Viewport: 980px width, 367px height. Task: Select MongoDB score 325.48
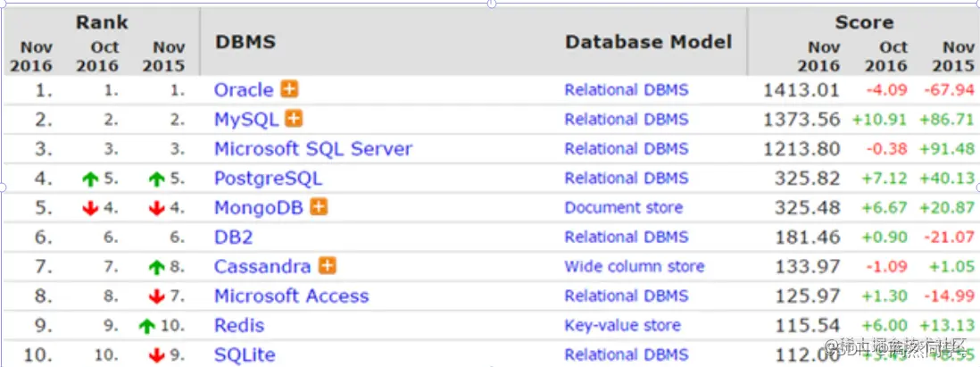coord(808,207)
